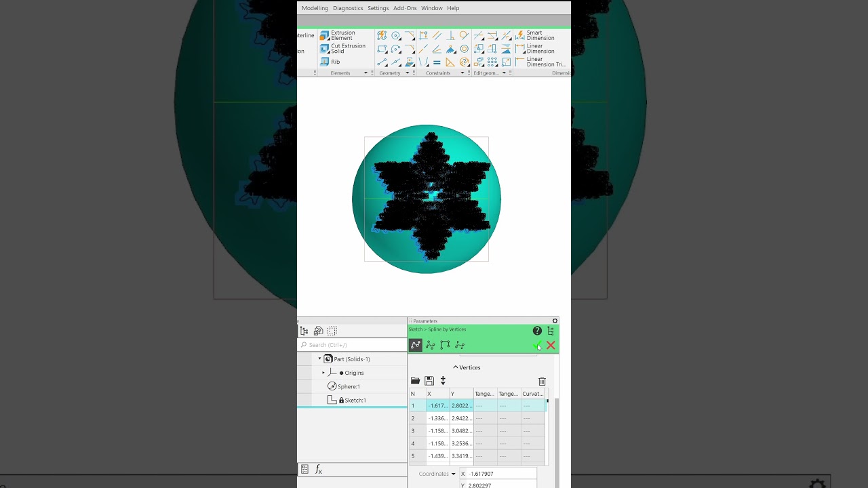The image size is (868, 488).
Task: Select the Rib tool
Action: pyautogui.click(x=330, y=62)
